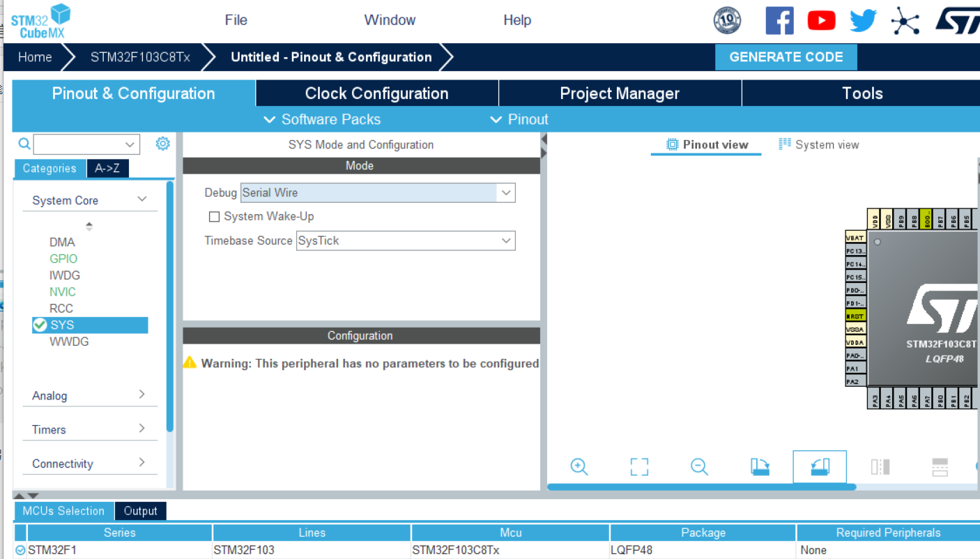Click the VDDA pin on the chip

(x=855, y=342)
